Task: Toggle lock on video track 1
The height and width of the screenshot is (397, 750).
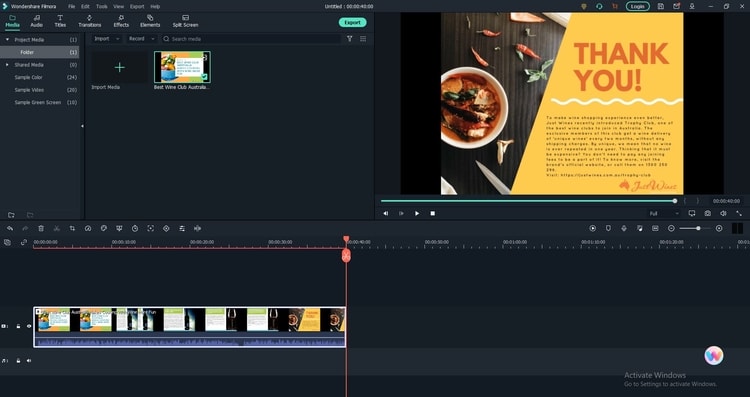Action: [x=18, y=326]
